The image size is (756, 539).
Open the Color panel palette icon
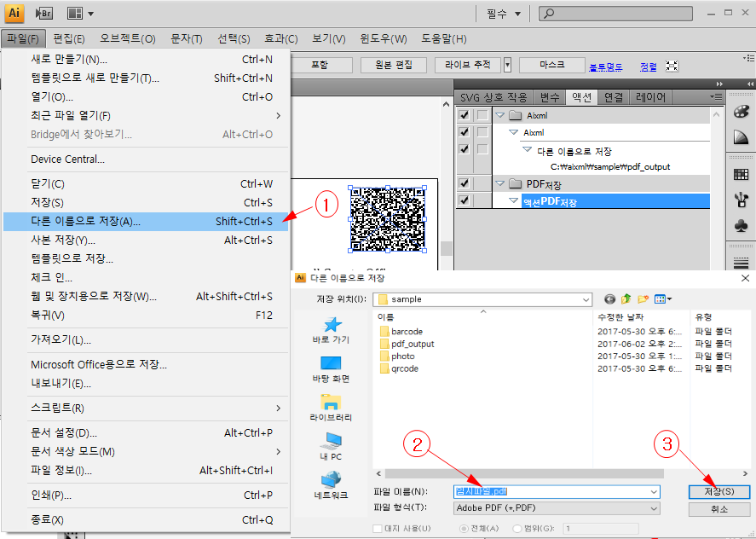[741, 113]
